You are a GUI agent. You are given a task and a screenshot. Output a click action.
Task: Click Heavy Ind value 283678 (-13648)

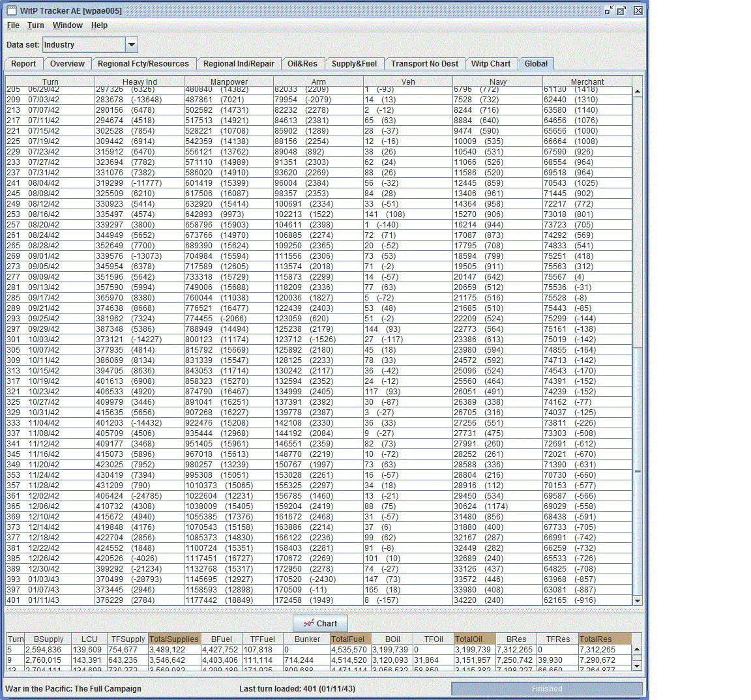tap(140, 100)
